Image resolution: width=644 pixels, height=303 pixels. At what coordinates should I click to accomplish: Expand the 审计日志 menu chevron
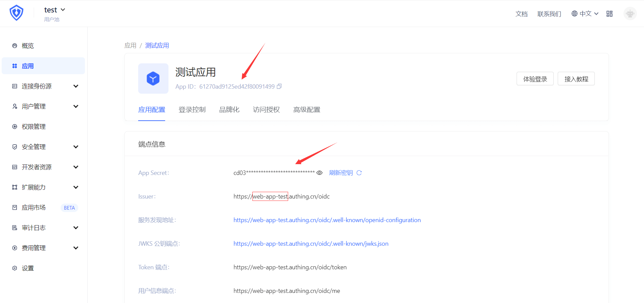pos(76,228)
